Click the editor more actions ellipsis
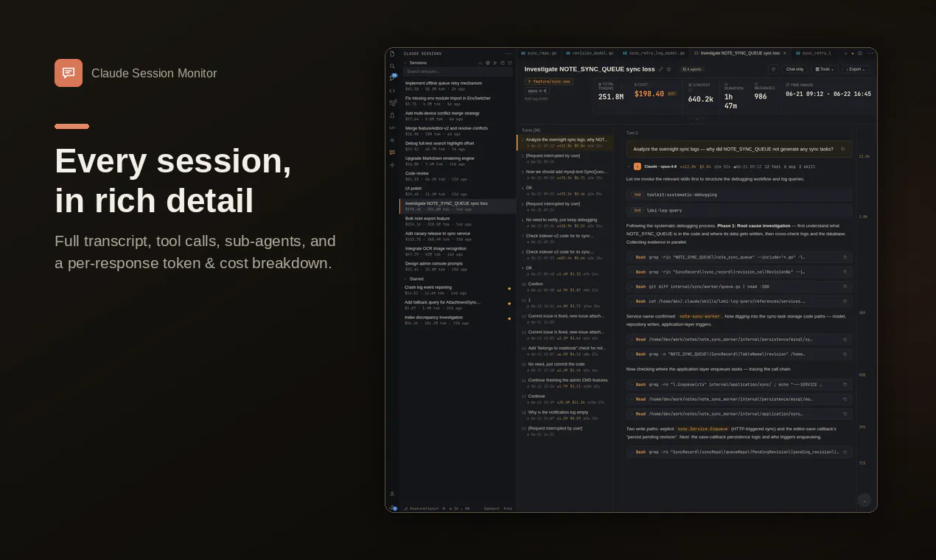Viewport: 936px width, 560px height. (870, 53)
